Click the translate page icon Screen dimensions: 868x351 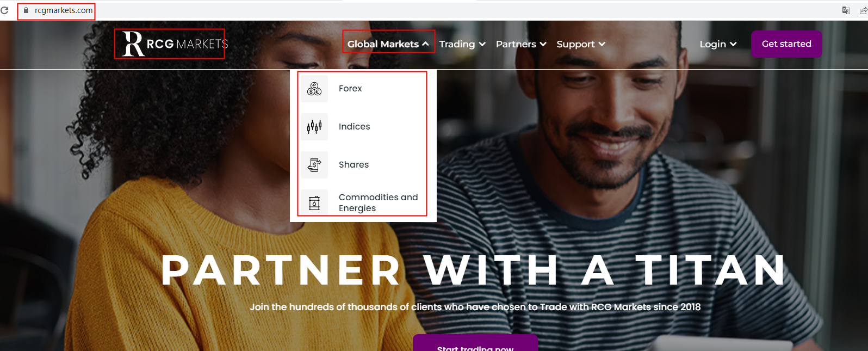[846, 10]
